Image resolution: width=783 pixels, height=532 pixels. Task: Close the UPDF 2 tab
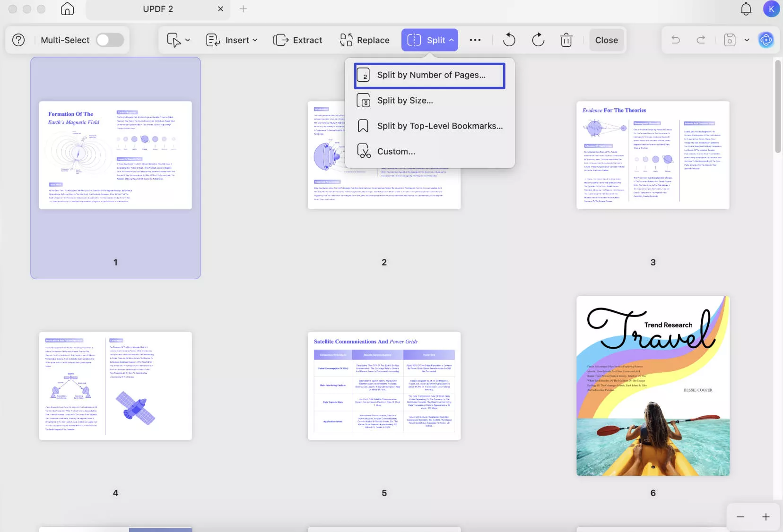point(220,9)
